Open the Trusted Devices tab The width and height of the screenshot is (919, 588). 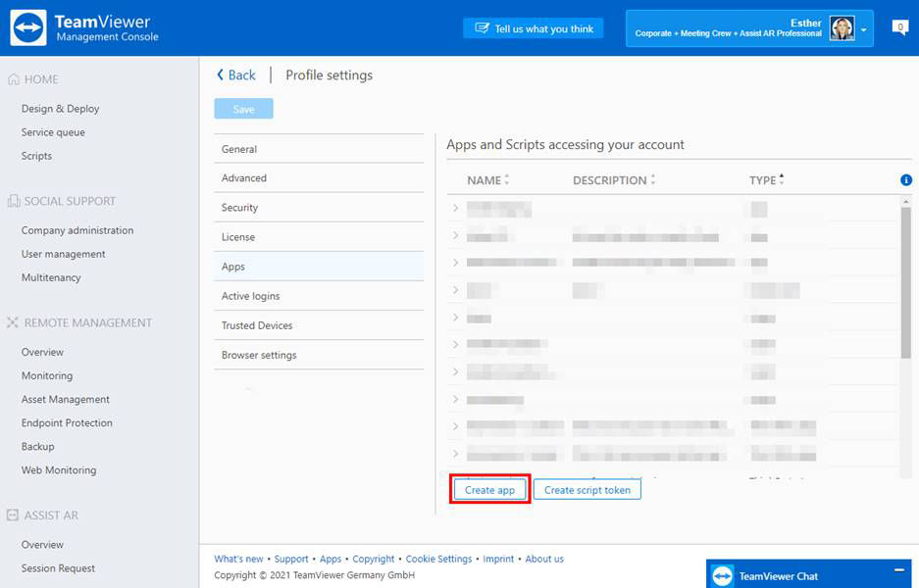coord(319,325)
